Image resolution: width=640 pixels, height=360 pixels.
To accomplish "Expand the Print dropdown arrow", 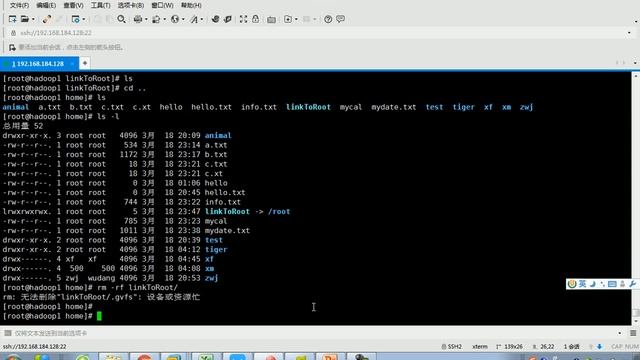I will [x=146, y=19].
